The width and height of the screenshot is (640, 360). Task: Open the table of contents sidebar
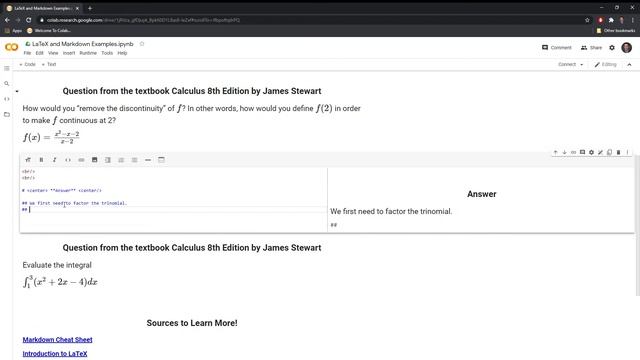pos(7,68)
